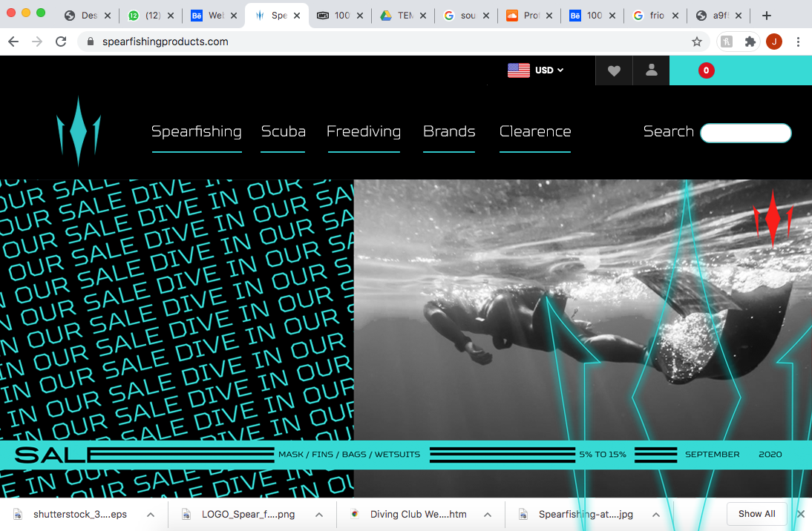Click the browser back arrow
The height and width of the screenshot is (531, 812).
(x=13, y=42)
